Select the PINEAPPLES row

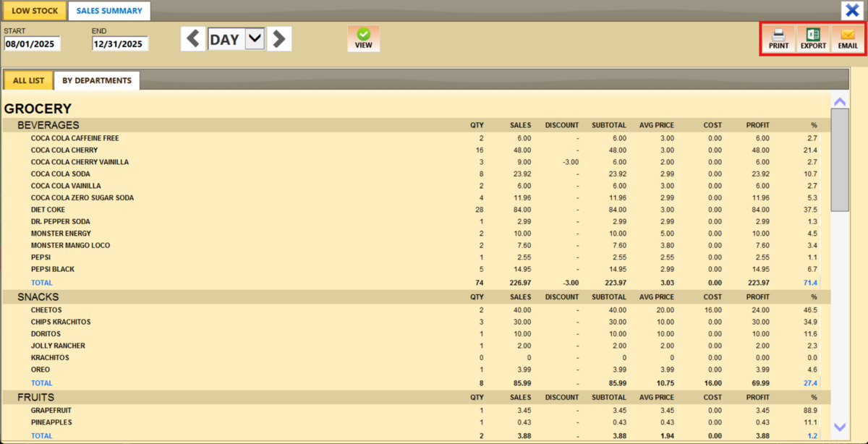coord(416,422)
